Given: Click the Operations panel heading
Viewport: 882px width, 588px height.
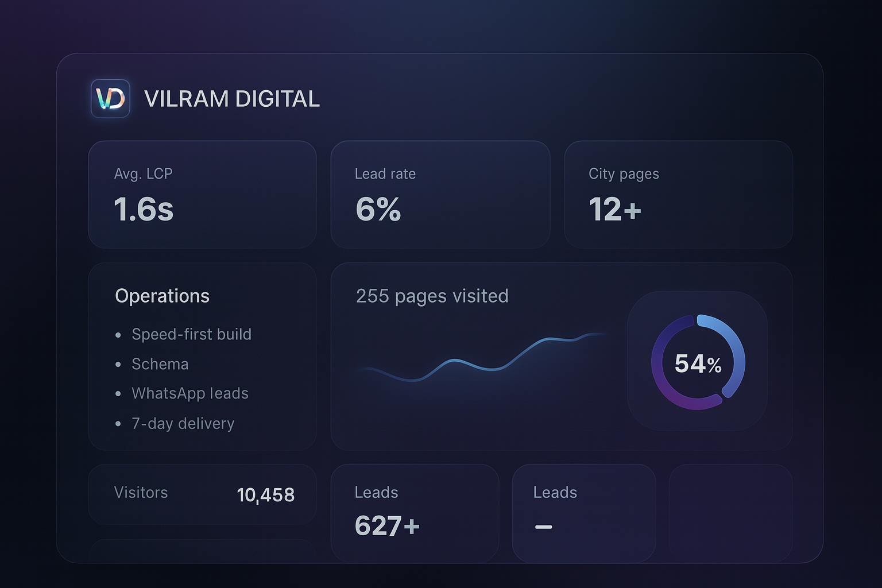Looking at the screenshot, I should [x=162, y=296].
